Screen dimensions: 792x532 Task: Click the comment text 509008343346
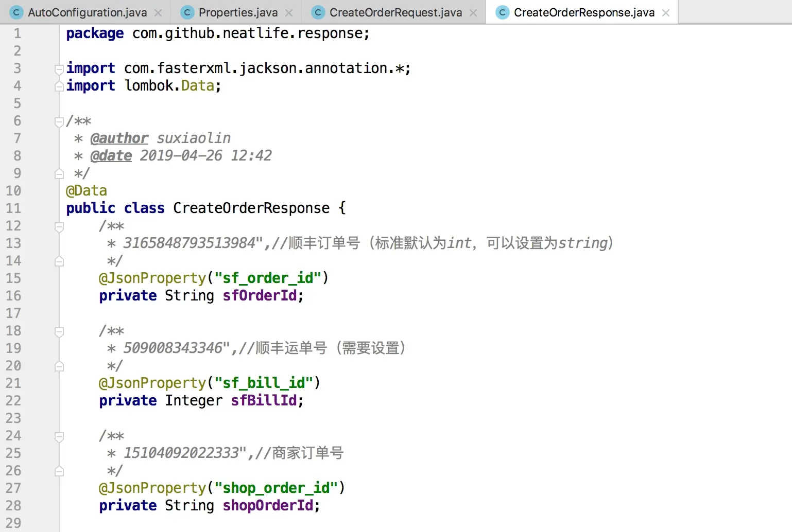173,348
